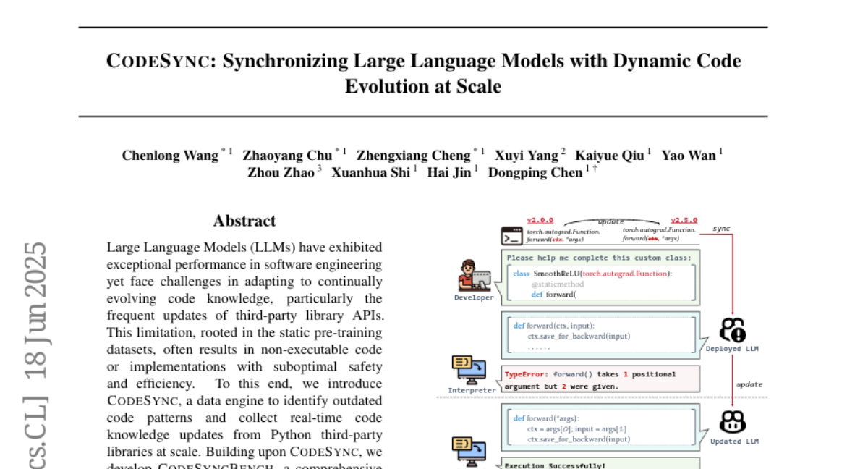Select the Updated LLM icon
Image resolution: width=868 pixels, height=469 pixels.
(x=733, y=422)
